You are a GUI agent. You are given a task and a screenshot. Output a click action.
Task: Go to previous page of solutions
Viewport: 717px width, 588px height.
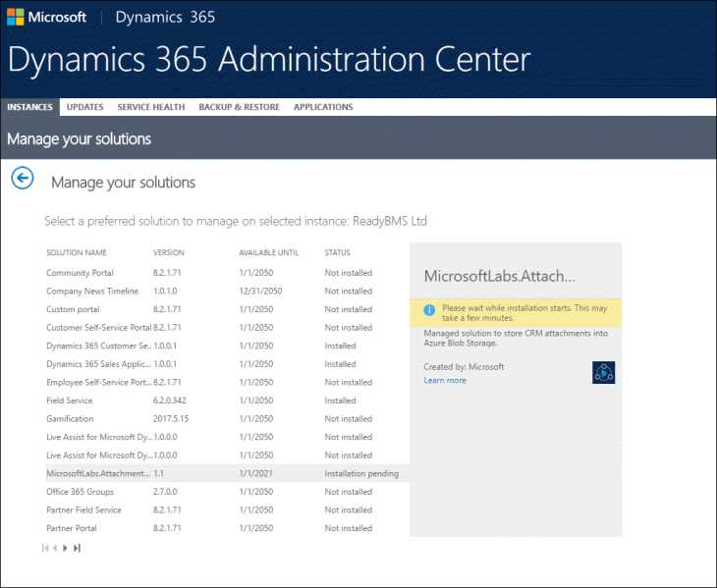[x=55, y=548]
